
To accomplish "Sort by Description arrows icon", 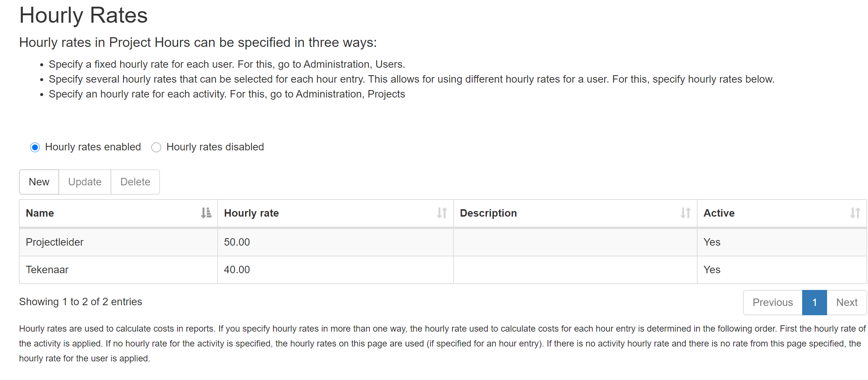I will (x=685, y=213).
